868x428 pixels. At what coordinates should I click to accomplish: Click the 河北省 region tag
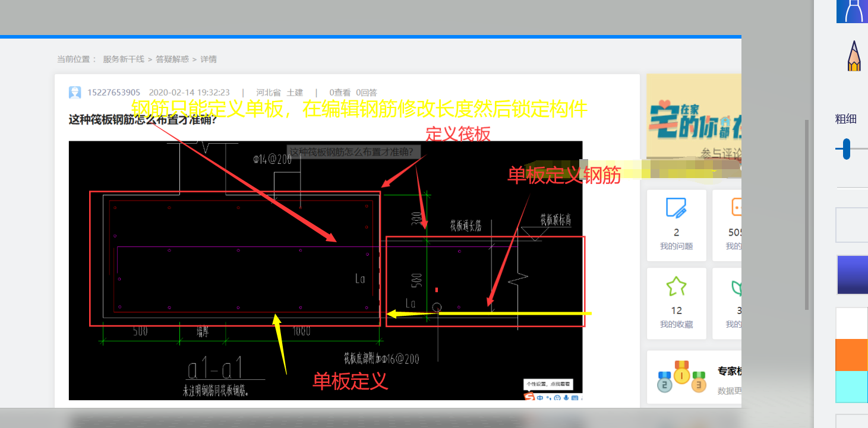click(x=269, y=93)
